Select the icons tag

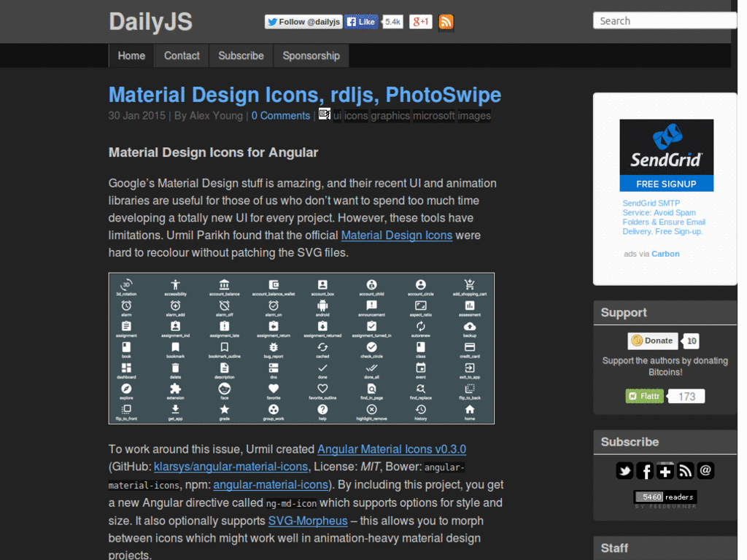[x=356, y=116]
